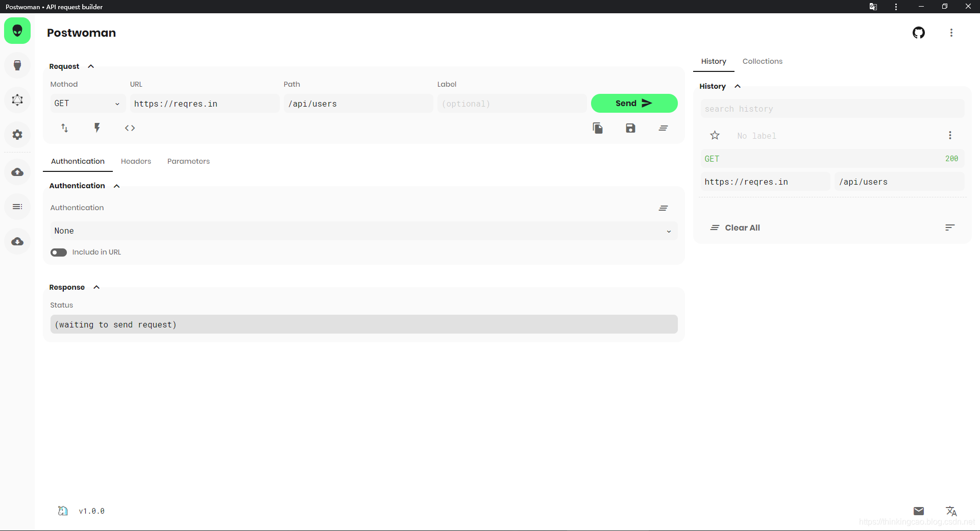The width and height of the screenshot is (980, 531).
Task: Click the translate icon in title bar
Action: (x=873, y=7)
